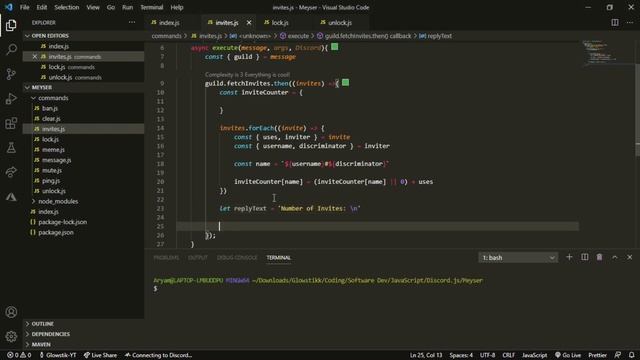640x360 pixels.
Task: Collapse the MEYSER folder section
Action: point(83,87)
